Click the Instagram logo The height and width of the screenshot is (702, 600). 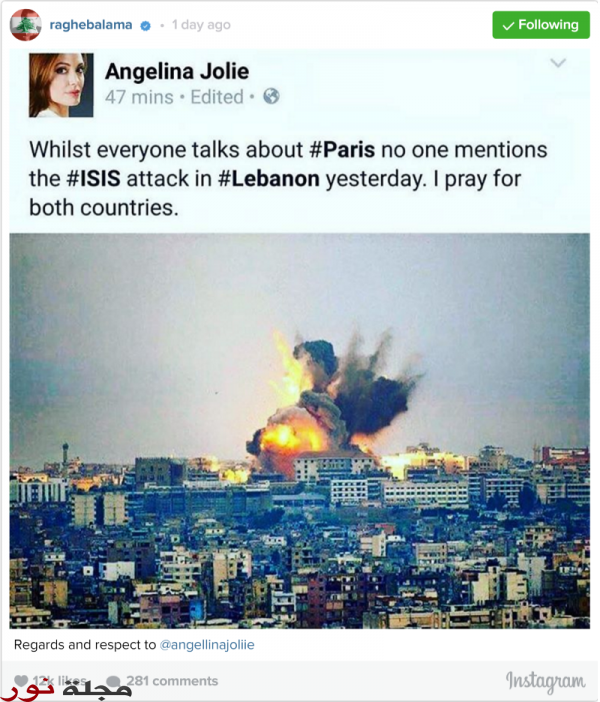[545, 681]
